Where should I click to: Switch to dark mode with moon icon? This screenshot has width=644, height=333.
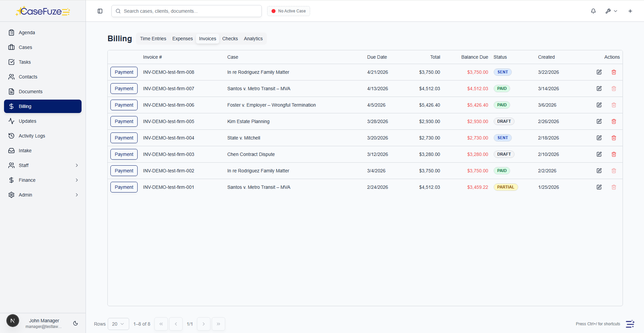pos(75,323)
